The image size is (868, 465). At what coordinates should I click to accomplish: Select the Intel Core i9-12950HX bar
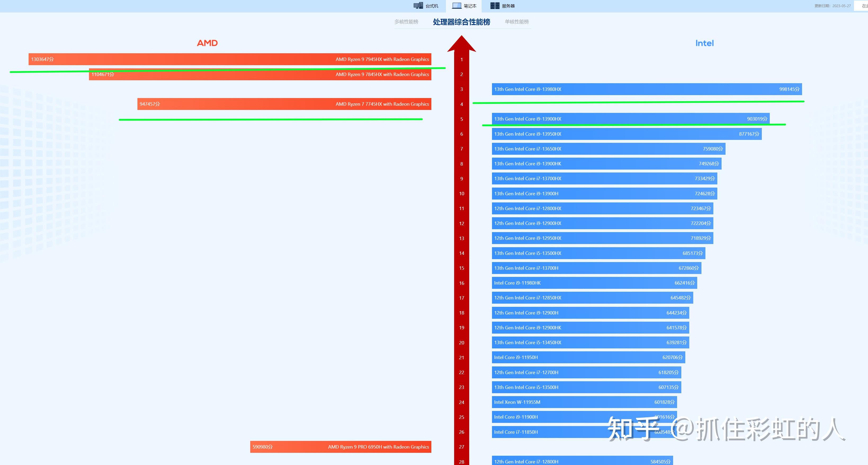click(602, 238)
